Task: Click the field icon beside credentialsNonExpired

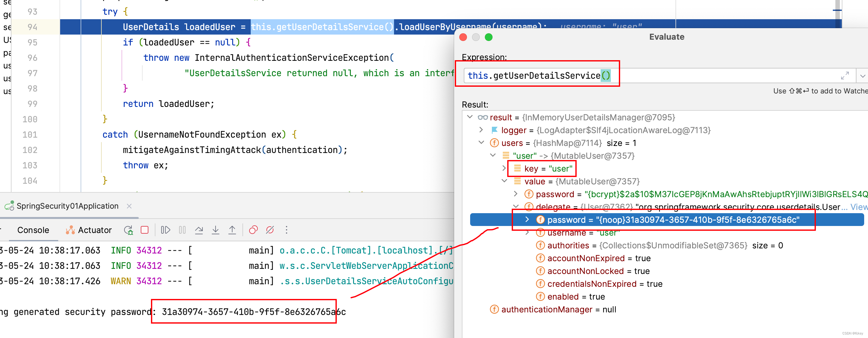Action: click(540, 284)
